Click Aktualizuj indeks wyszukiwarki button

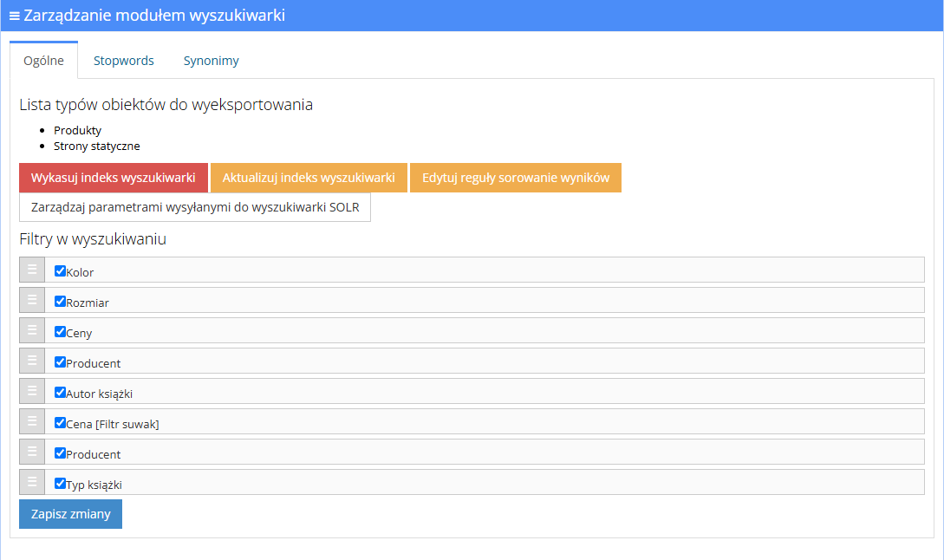tap(309, 178)
